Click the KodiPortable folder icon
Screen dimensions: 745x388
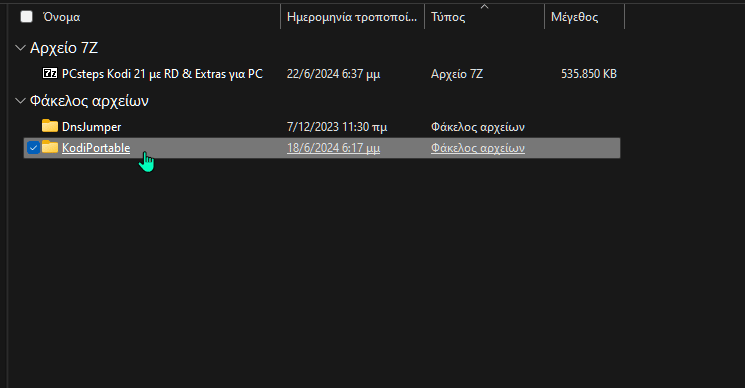pyautogui.click(x=50, y=147)
